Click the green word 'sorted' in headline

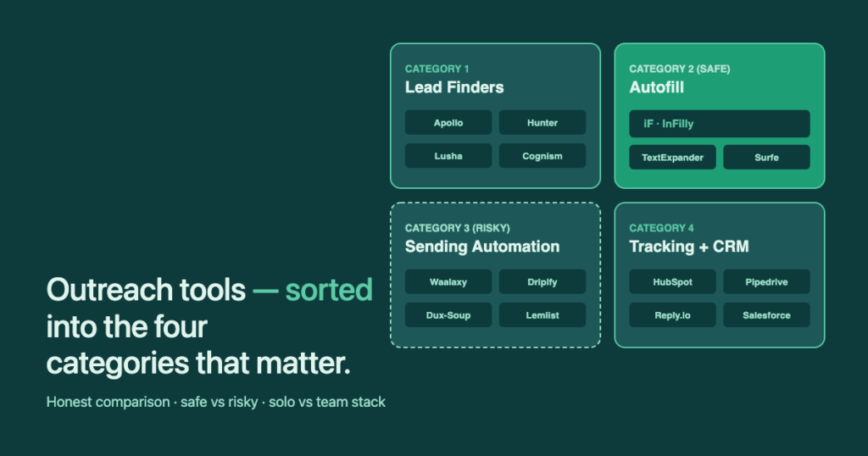pyautogui.click(x=329, y=289)
